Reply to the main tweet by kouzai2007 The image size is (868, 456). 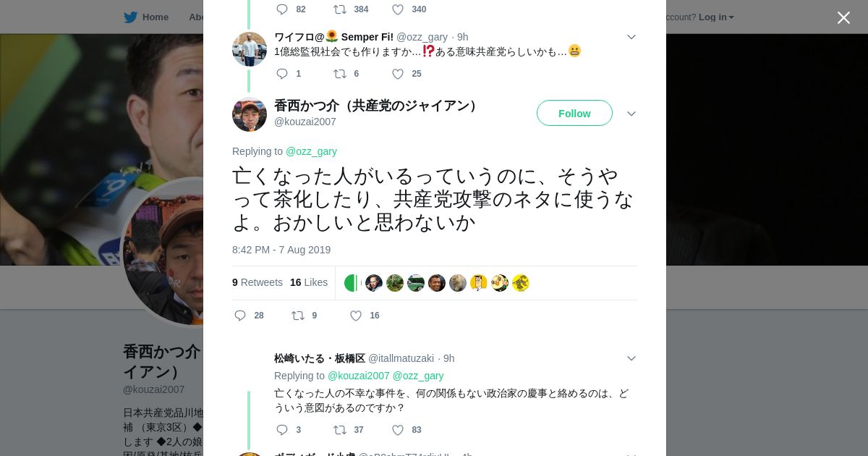240,316
